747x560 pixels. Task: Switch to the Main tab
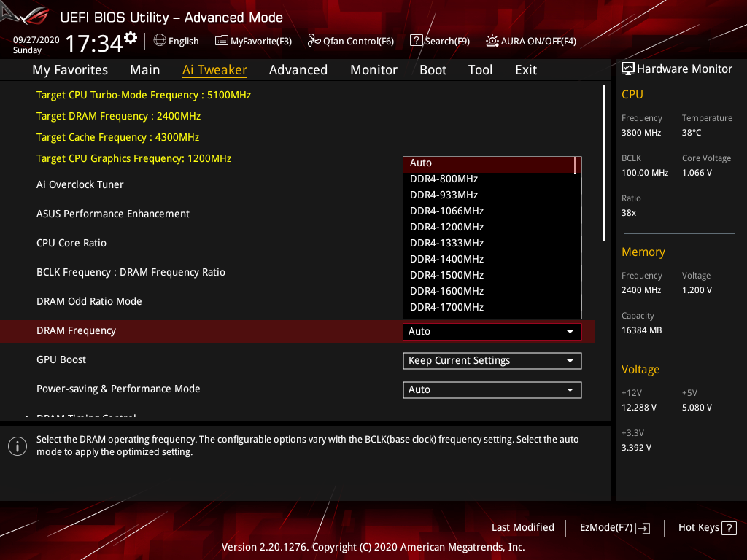tap(145, 70)
